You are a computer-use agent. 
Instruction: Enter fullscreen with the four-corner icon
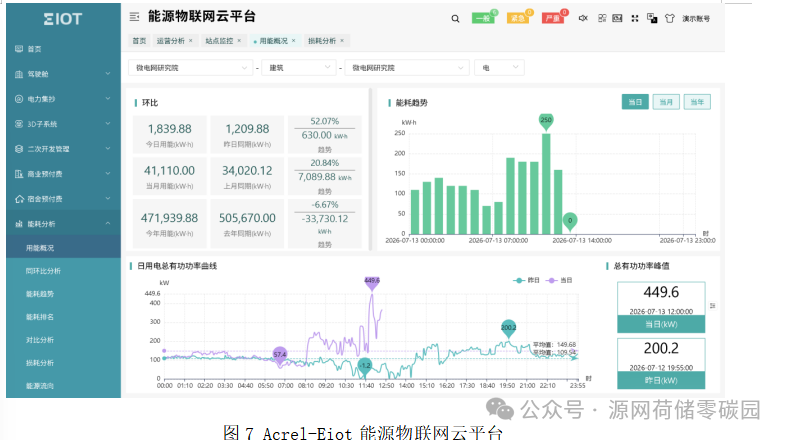635,18
